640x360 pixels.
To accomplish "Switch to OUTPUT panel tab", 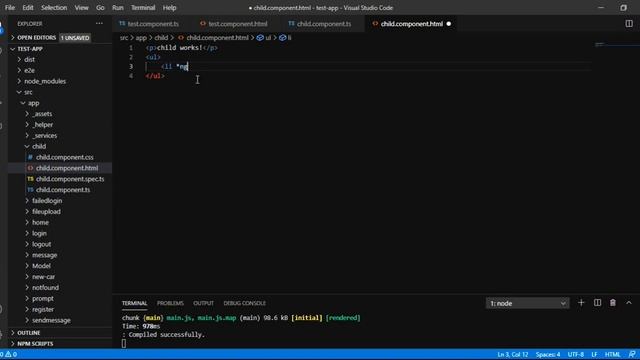I will point(203,303).
